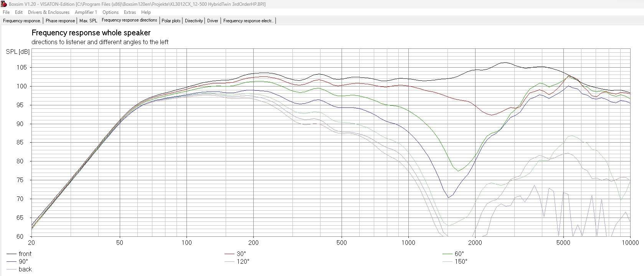This screenshot has width=644, height=276.
Task: Open Drivers & Enclosures menu
Action: tap(49, 12)
